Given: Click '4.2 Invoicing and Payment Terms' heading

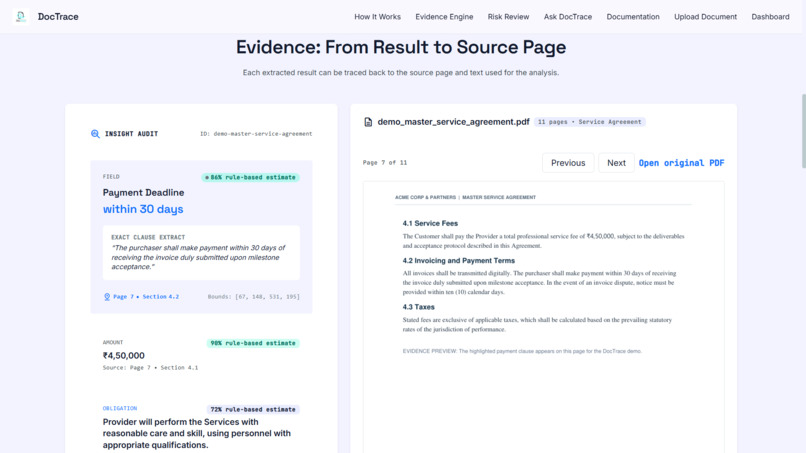Looking at the screenshot, I should click(x=459, y=261).
